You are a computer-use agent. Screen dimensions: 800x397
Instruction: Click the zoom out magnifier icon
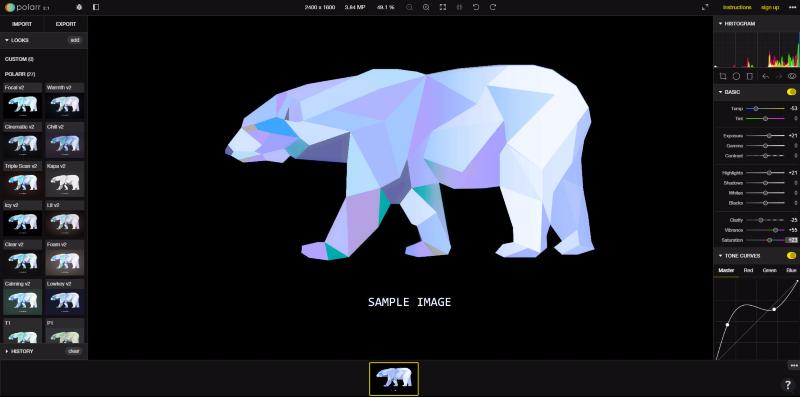point(409,7)
